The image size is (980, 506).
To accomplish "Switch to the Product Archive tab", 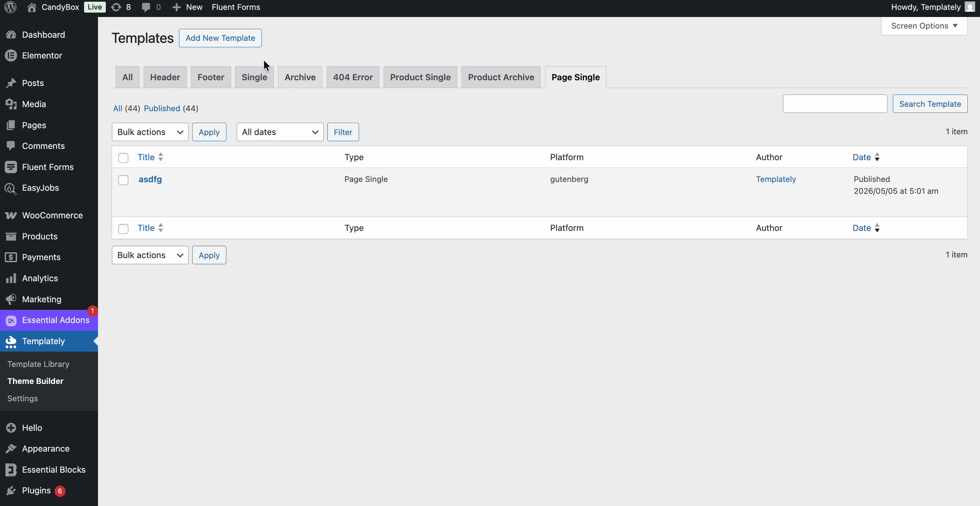I will [501, 77].
